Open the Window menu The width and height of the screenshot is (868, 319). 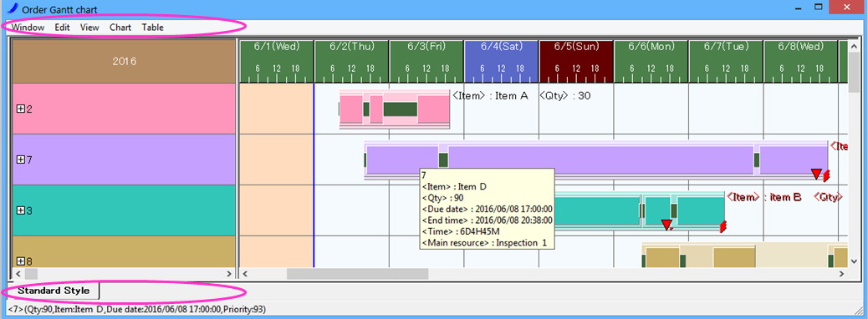[28, 27]
